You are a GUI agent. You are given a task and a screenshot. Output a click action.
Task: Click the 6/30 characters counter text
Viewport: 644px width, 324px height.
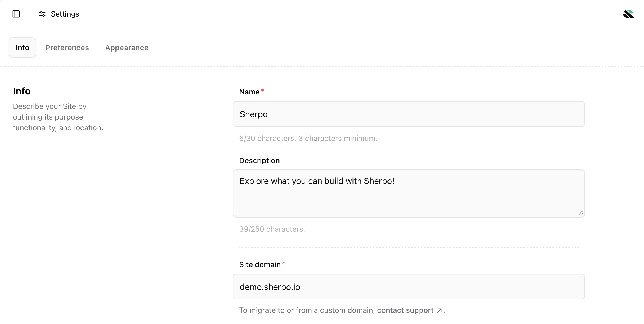pos(308,138)
